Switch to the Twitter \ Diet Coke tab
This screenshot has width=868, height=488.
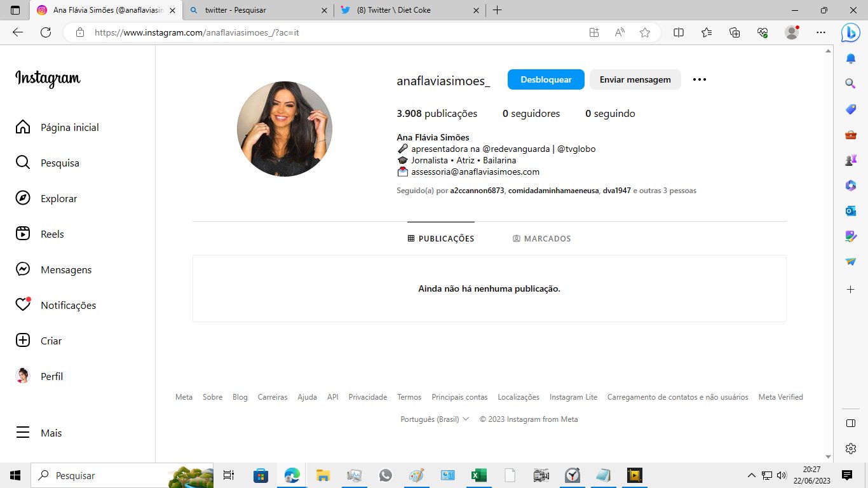coord(409,10)
